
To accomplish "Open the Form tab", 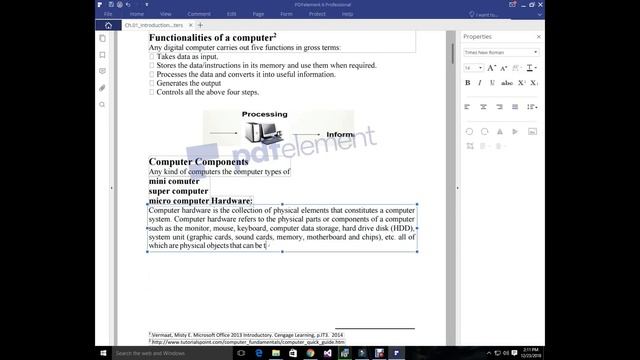I will (286, 14).
